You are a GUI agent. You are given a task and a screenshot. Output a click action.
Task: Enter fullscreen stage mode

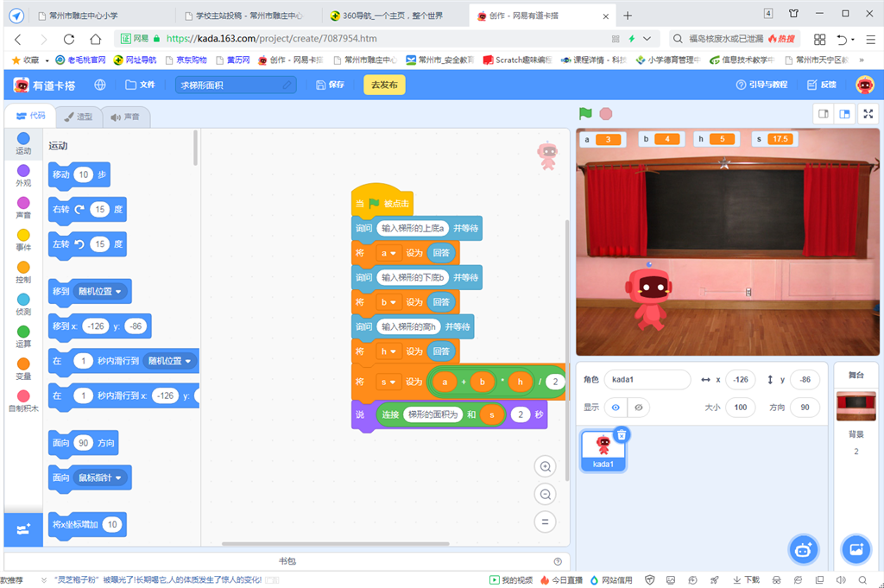pos(868,114)
